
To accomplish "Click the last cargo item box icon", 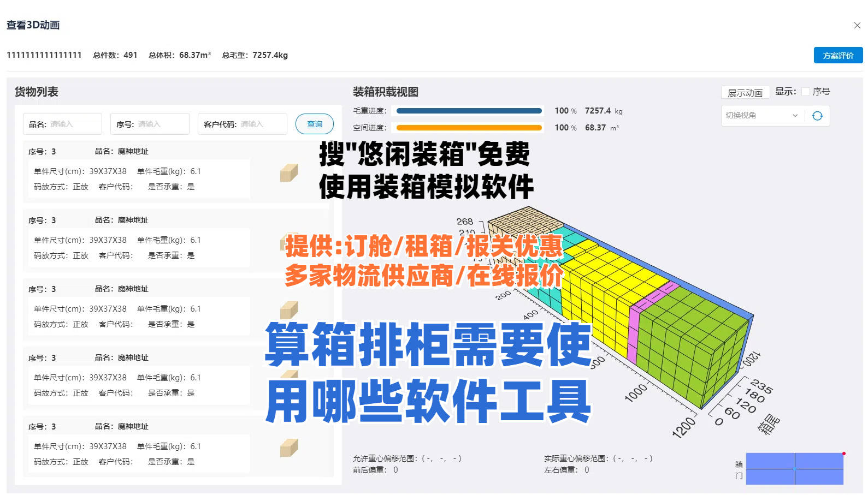I will tap(289, 448).
